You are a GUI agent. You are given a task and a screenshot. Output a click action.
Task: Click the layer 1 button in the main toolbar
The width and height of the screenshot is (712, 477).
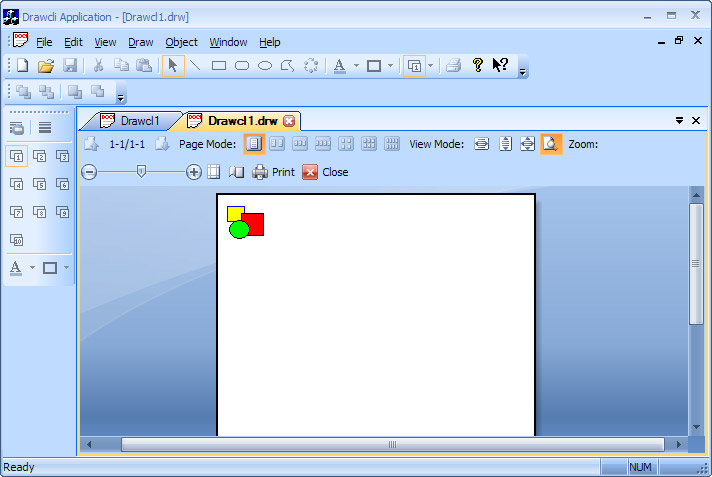(414, 66)
